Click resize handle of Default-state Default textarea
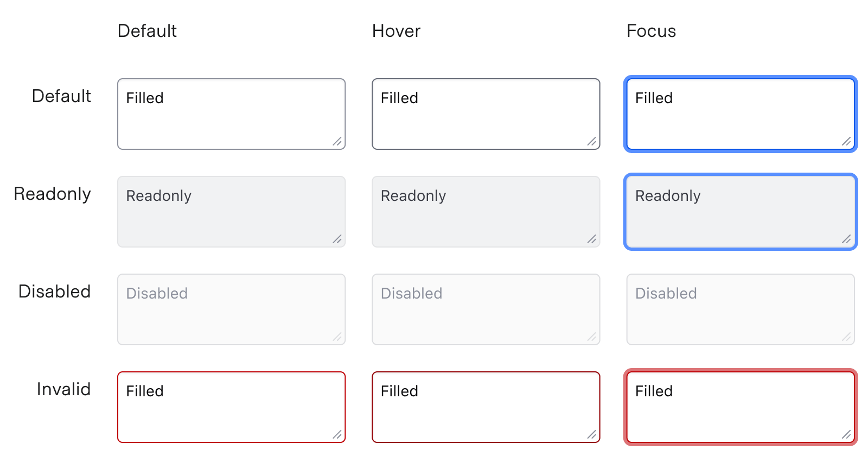 [337, 142]
